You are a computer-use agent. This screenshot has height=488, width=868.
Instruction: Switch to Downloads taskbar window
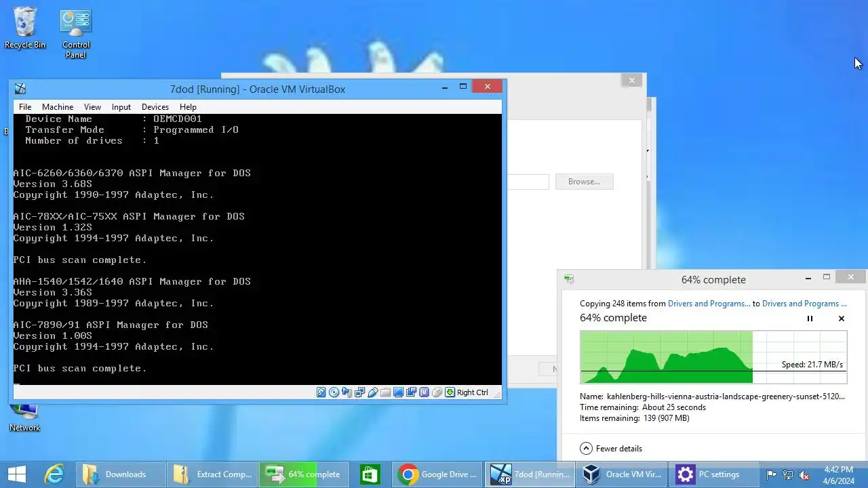coord(121,474)
